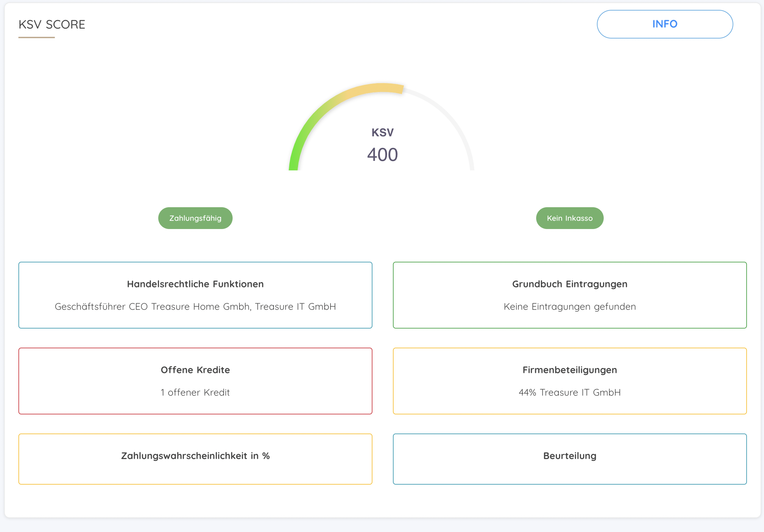Click the KSV SCORE heading
The image size is (764, 532).
52,25
